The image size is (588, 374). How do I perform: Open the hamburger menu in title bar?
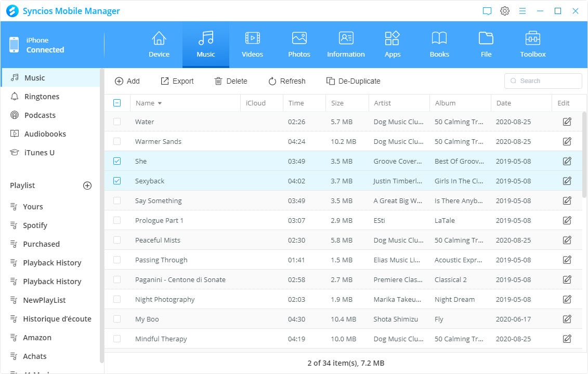click(522, 11)
